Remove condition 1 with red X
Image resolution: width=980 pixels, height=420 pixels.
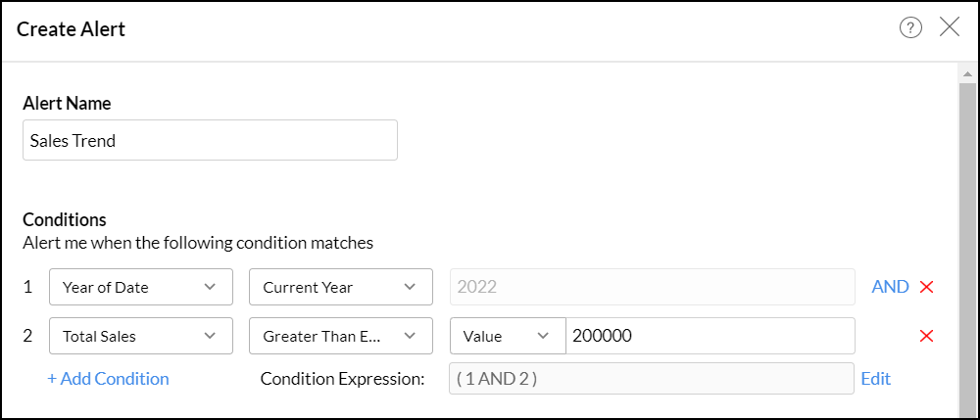(926, 287)
